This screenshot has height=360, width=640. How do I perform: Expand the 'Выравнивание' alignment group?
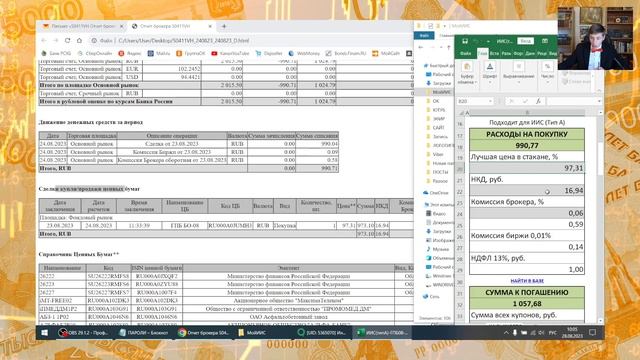[x=519, y=72]
